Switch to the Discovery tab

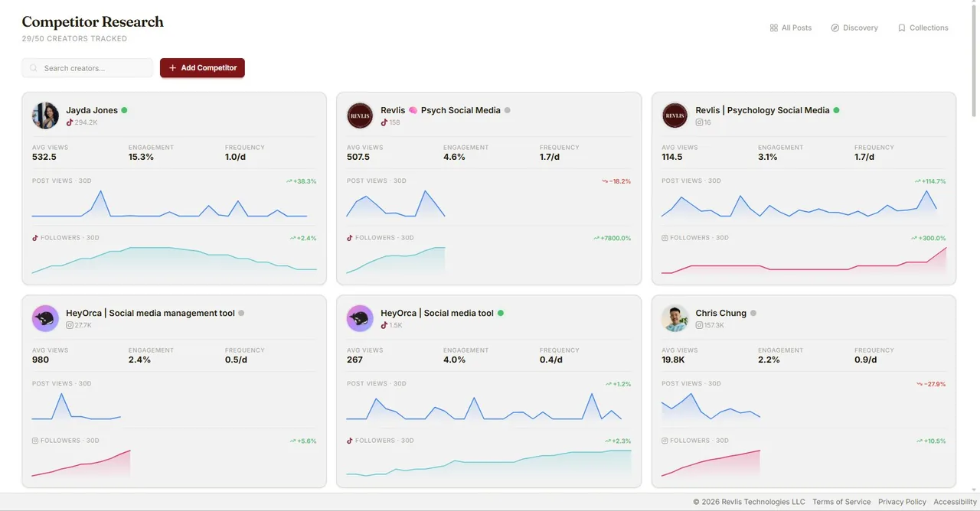pos(854,28)
